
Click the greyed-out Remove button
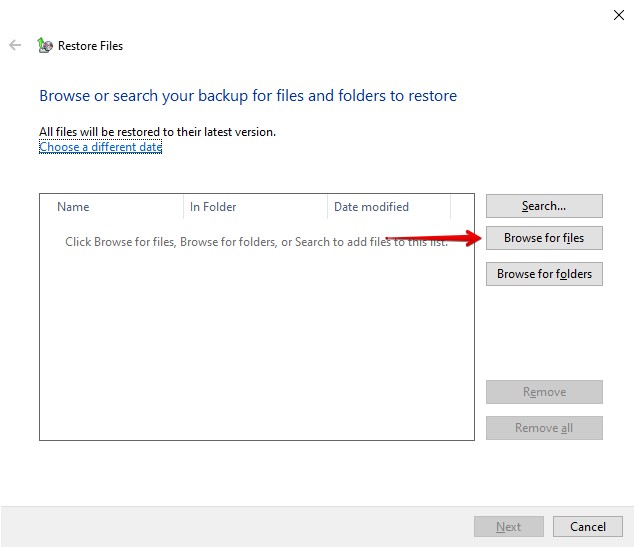click(x=544, y=392)
